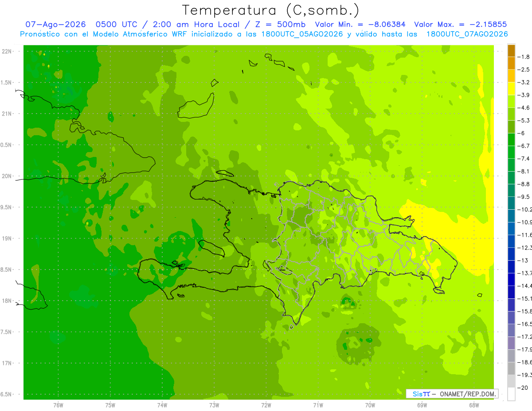Pick the green swatch between -6 and -6.7
This screenshot has width=532, height=411.
pyautogui.click(x=511, y=140)
